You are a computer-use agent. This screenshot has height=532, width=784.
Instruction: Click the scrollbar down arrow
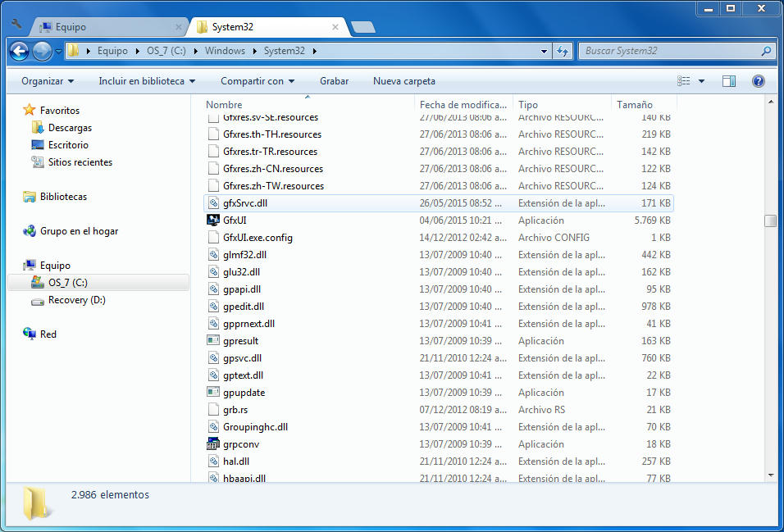771,475
